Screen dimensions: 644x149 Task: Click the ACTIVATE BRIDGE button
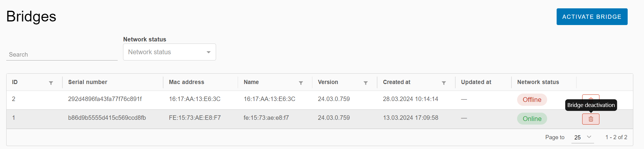(592, 17)
